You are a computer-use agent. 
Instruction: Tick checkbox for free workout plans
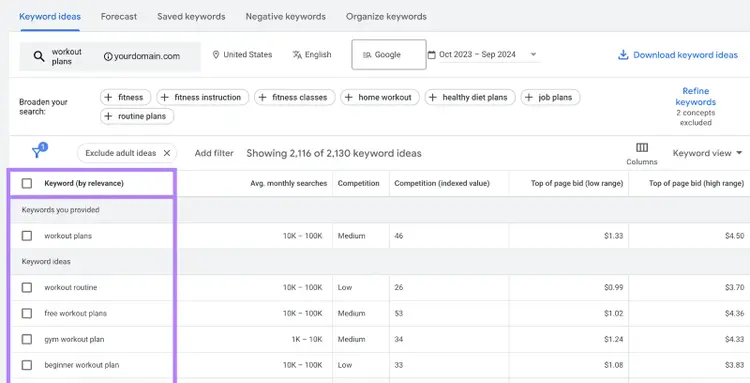[x=27, y=313]
